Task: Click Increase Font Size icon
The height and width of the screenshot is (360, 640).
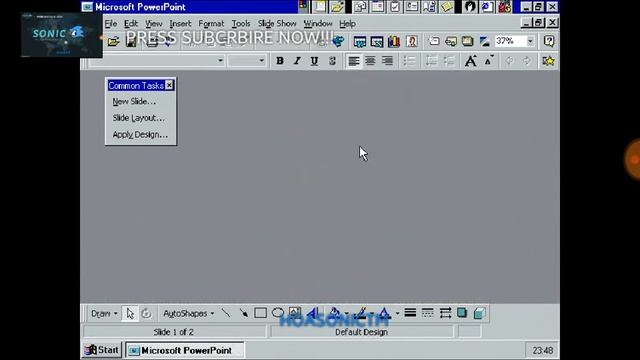Action: tap(471, 61)
